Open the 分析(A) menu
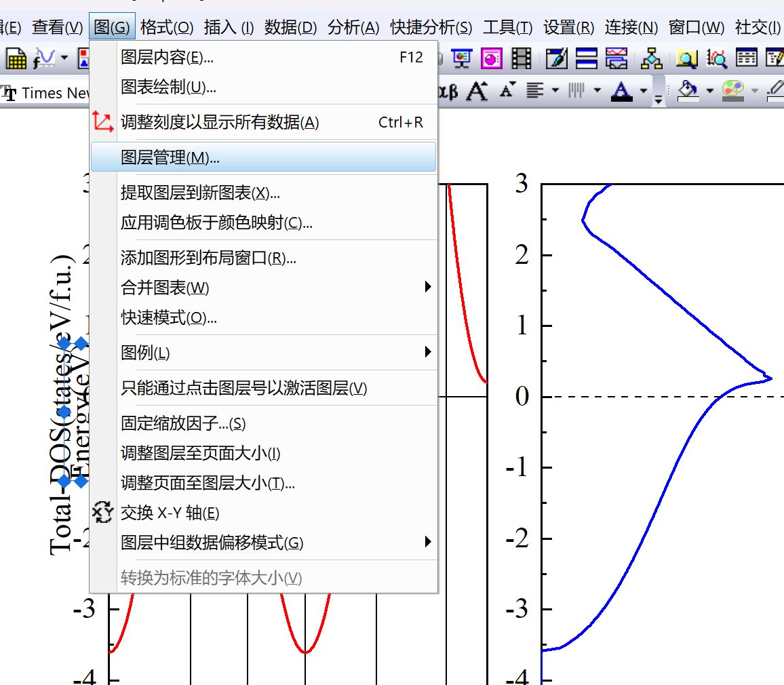 click(x=353, y=26)
